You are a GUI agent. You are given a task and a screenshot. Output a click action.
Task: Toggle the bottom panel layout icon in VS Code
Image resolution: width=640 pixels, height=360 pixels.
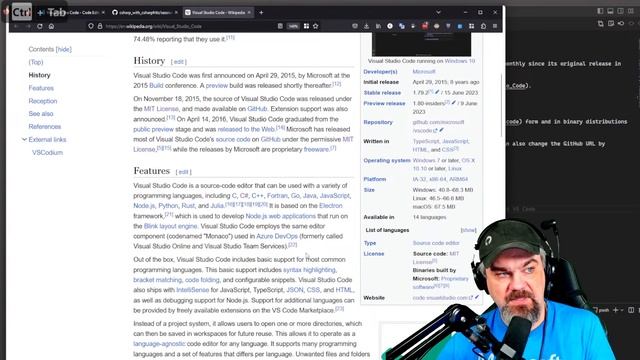pos(610,11)
